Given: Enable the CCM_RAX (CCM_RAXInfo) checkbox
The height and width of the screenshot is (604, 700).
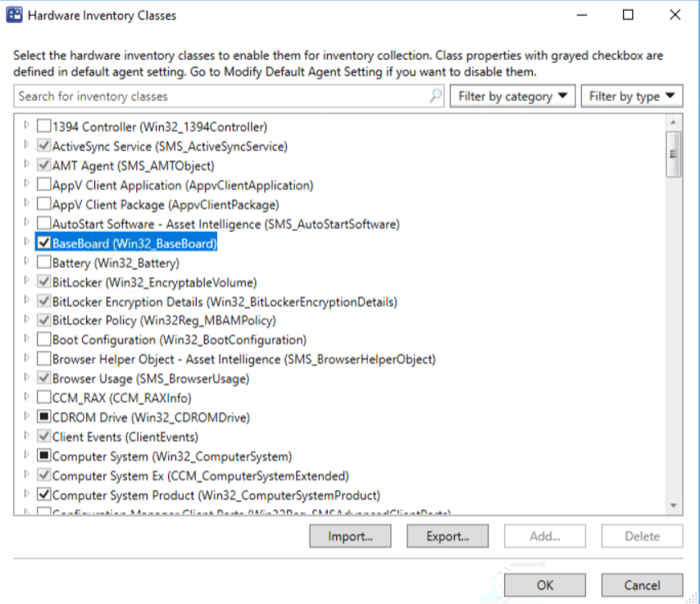Looking at the screenshot, I should click(x=43, y=398).
